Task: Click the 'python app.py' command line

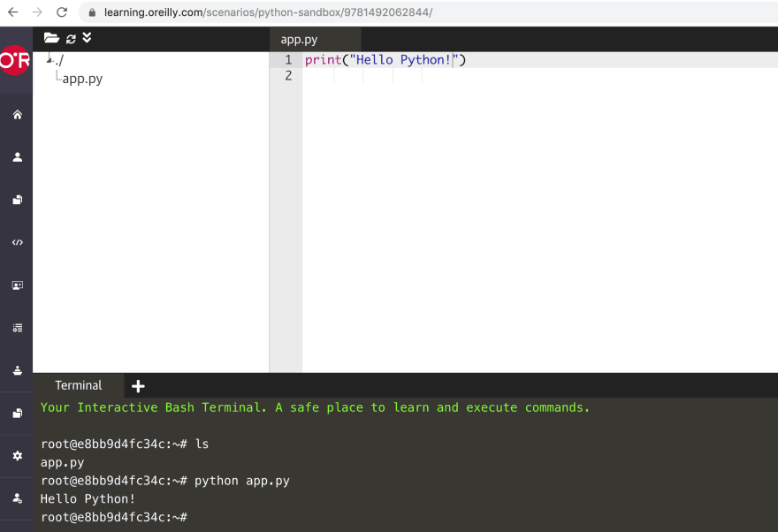Action: [x=165, y=481]
